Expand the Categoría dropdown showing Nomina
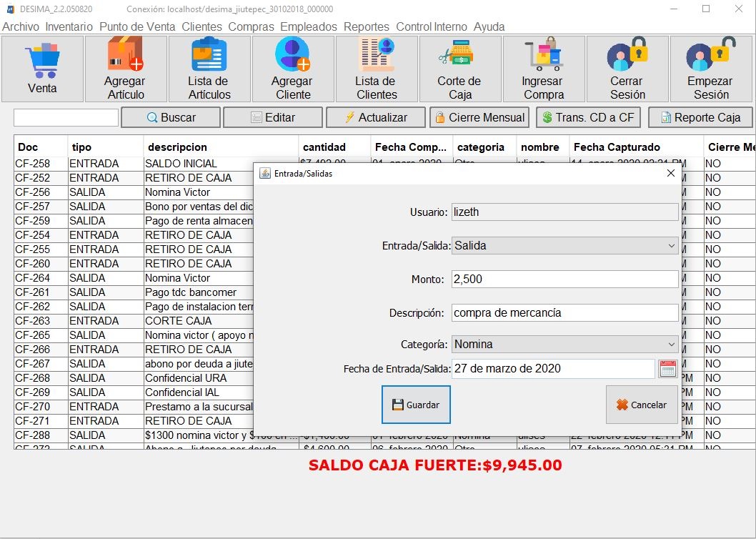 (564, 344)
